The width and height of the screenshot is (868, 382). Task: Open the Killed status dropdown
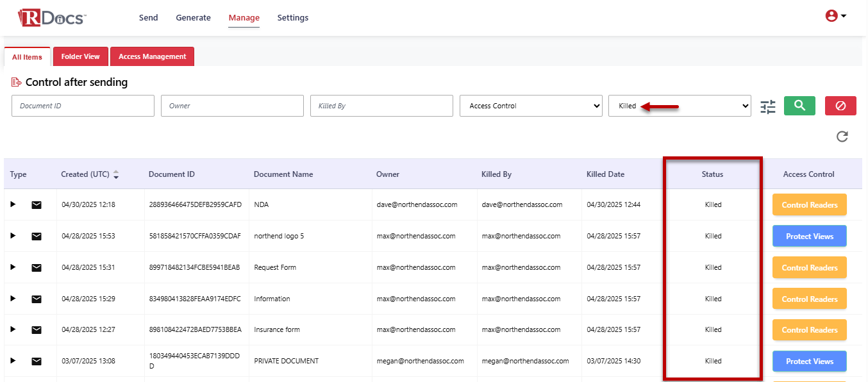pyautogui.click(x=680, y=106)
